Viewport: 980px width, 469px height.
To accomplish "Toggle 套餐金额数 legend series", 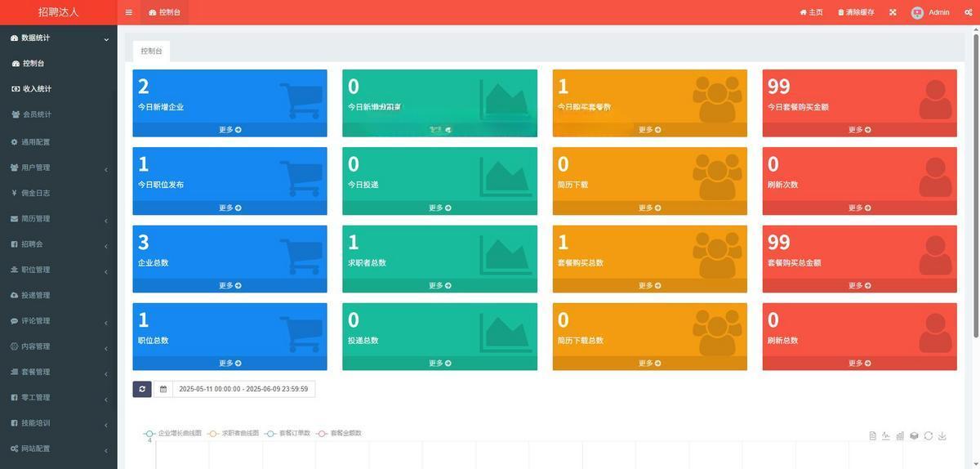I will coord(340,433).
